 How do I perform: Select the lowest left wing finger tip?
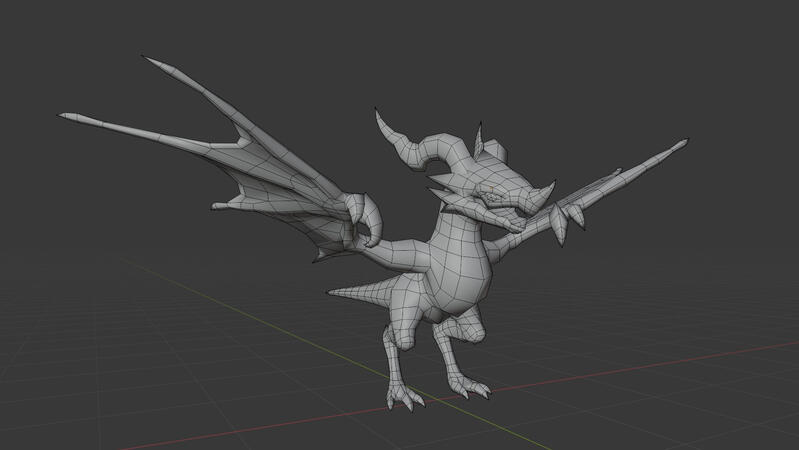(x=215, y=207)
